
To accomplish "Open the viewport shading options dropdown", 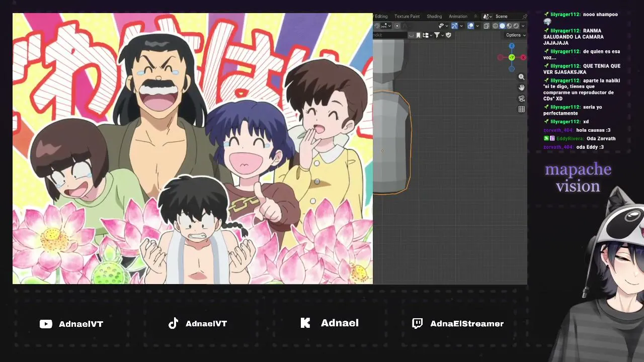I will pos(523,26).
